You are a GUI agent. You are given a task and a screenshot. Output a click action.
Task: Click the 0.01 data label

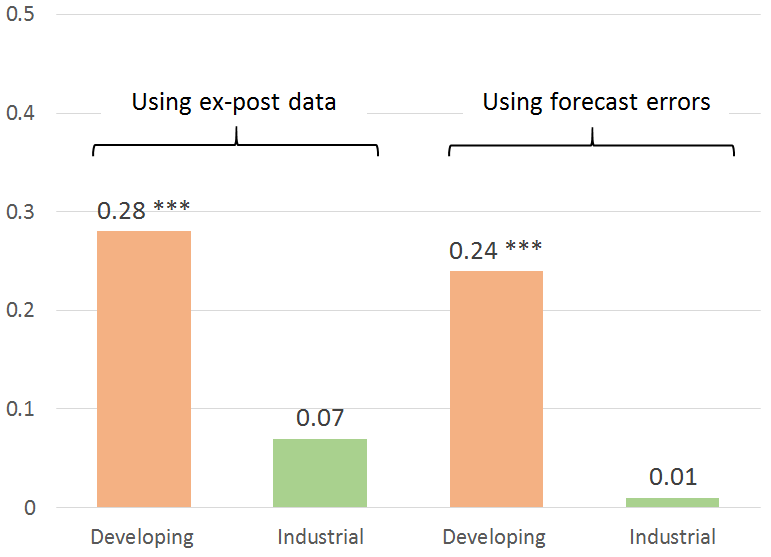click(672, 477)
